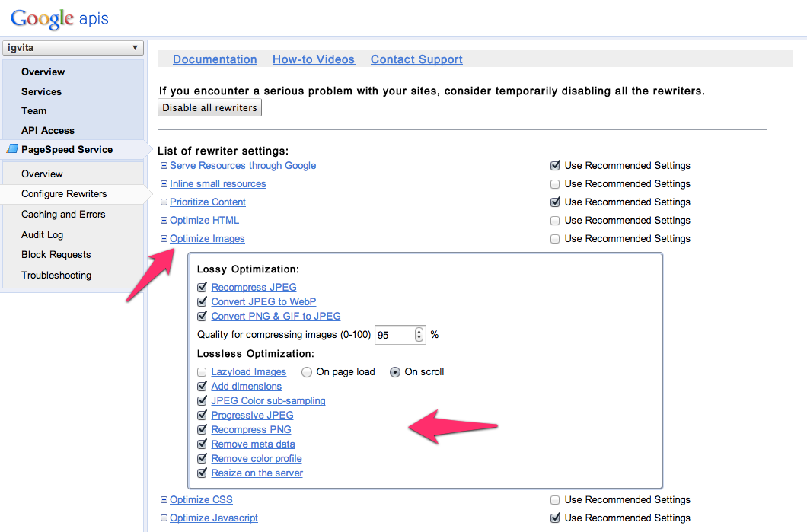Uncheck the Recompress JPEG checkbox
Viewport: 807px width, 532px height.
[202, 288]
